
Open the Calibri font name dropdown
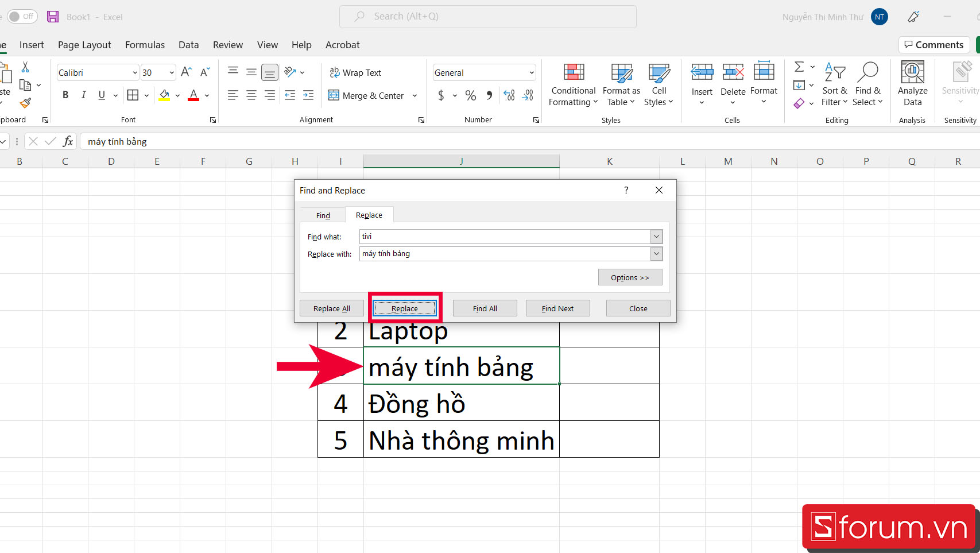pos(135,73)
